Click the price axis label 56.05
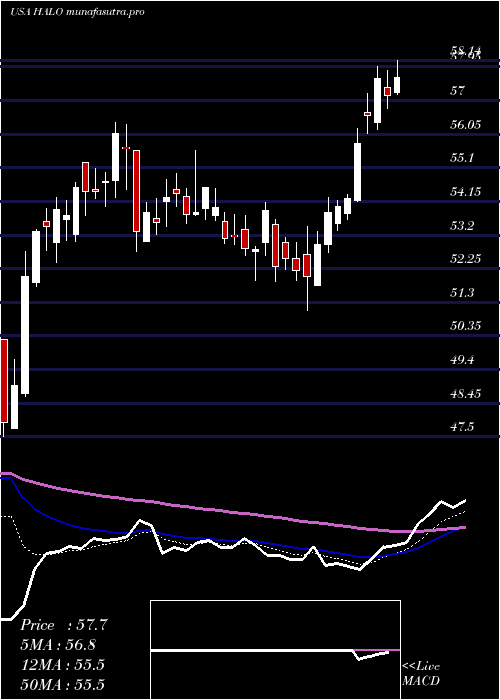The height and width of the screenshot is (700, 500). point(465,125)
